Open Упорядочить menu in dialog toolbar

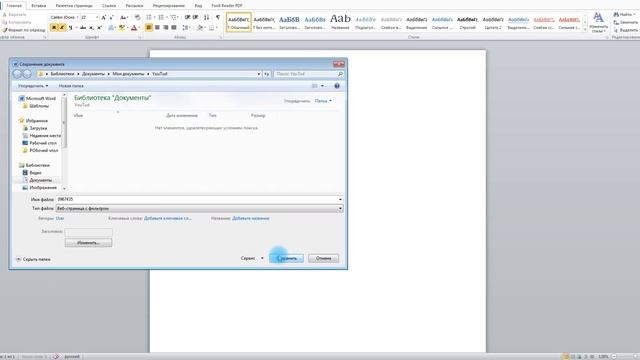[x=33, y=86]
